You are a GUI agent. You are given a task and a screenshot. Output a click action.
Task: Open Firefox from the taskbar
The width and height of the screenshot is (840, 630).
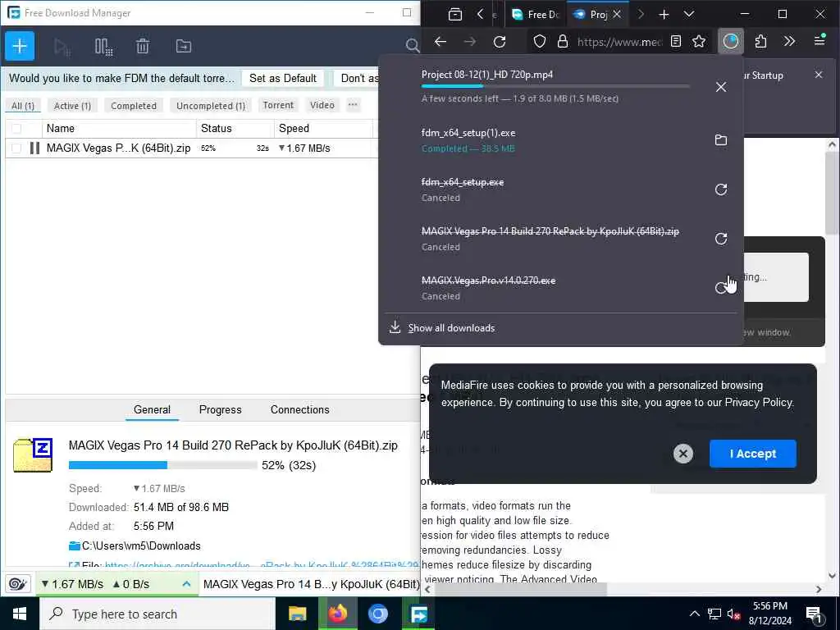[x=337, y=614]
